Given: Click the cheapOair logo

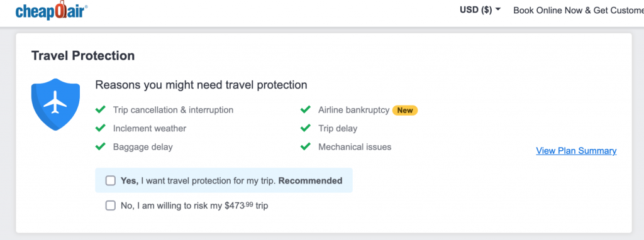Looking at the screenshot, I should coord(52,10).
